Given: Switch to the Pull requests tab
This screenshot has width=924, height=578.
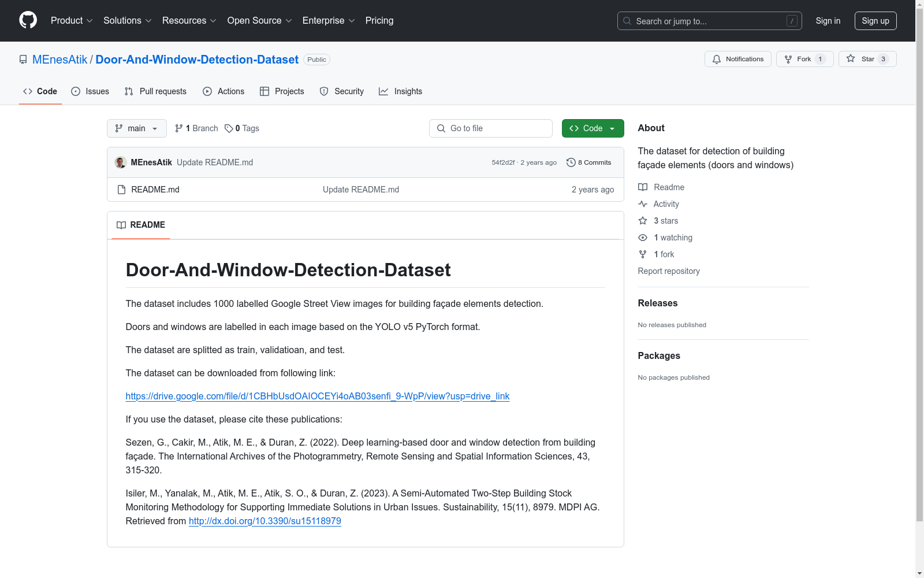Looking at the screenshot, I should (155, 91).
